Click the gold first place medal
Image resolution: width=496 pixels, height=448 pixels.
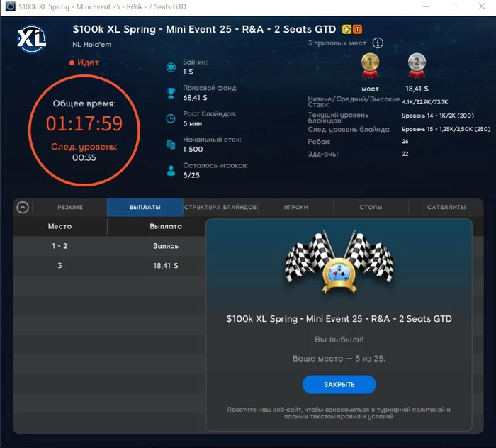pyautogui.click(x=370, y=65)
